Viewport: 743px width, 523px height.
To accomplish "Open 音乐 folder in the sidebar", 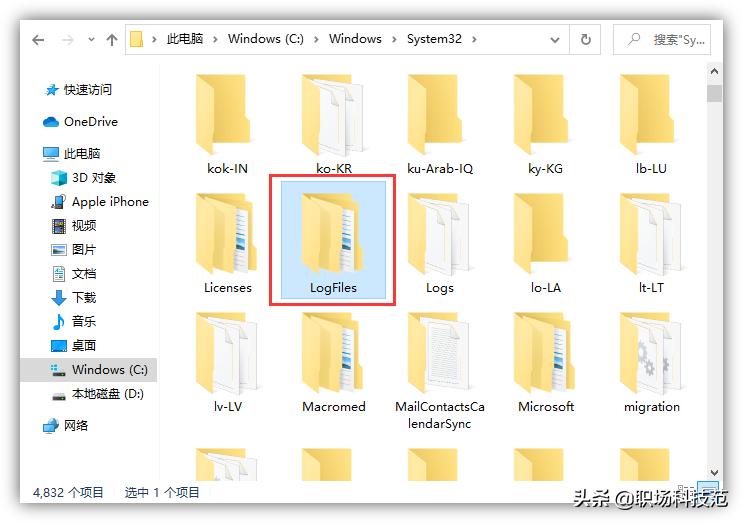I will (x=74, y=321).
